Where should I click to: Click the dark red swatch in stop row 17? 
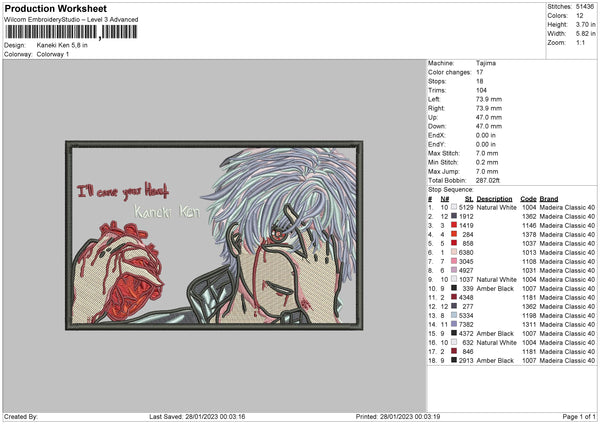pyautogui.click(x=454, y=351)
